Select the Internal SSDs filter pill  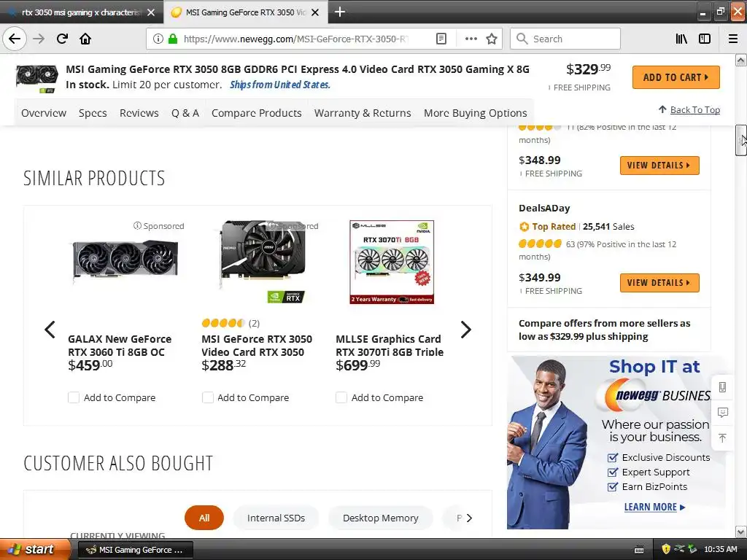point(276,518)
